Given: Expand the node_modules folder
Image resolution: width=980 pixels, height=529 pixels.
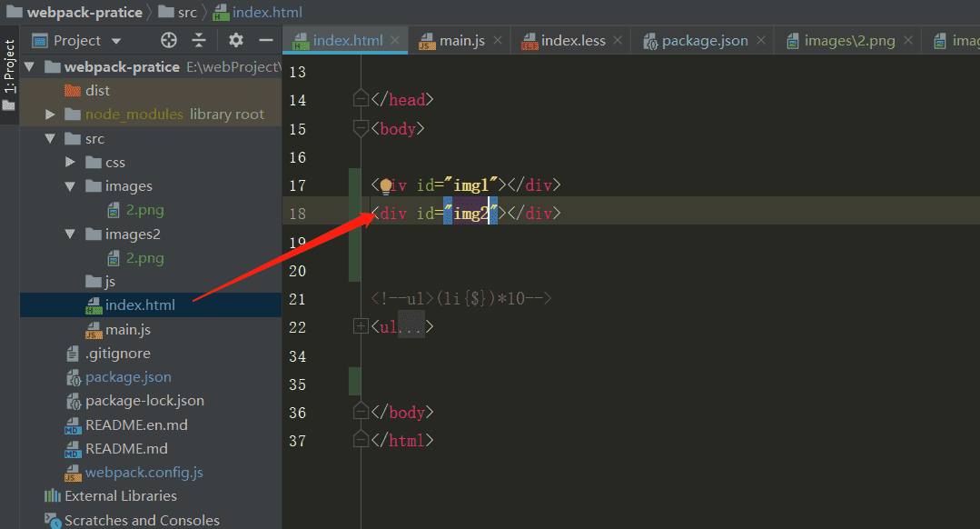Looking at the screenshot, I should (x=50, y=115).
